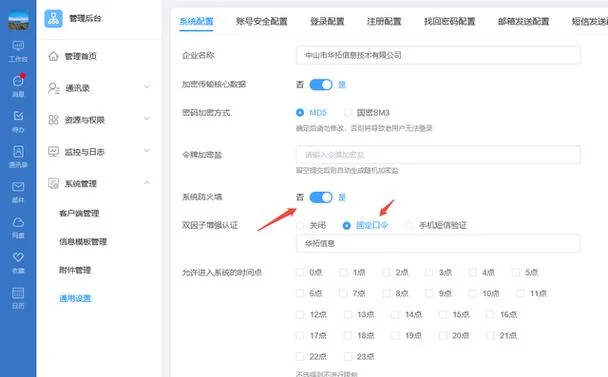Click the person icon beside 通讯录 menu
This screenshot has width=608, height=377.
(x=54, y=88)
